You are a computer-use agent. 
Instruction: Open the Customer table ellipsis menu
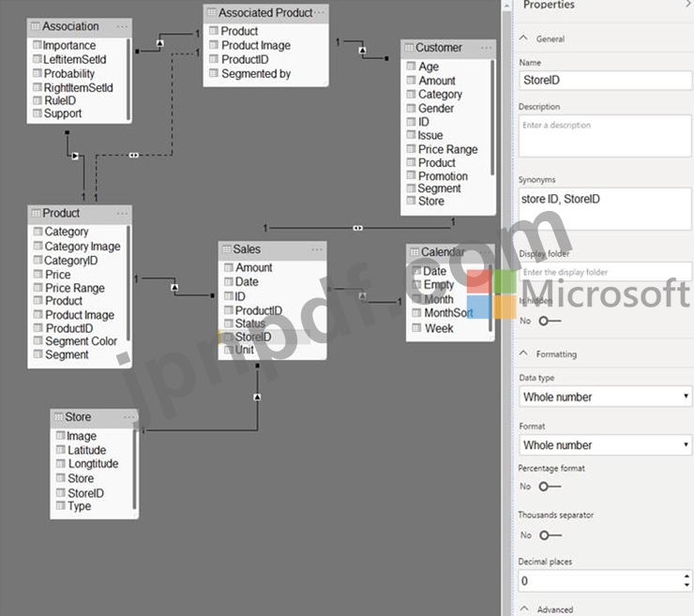[x=486, y=48]
